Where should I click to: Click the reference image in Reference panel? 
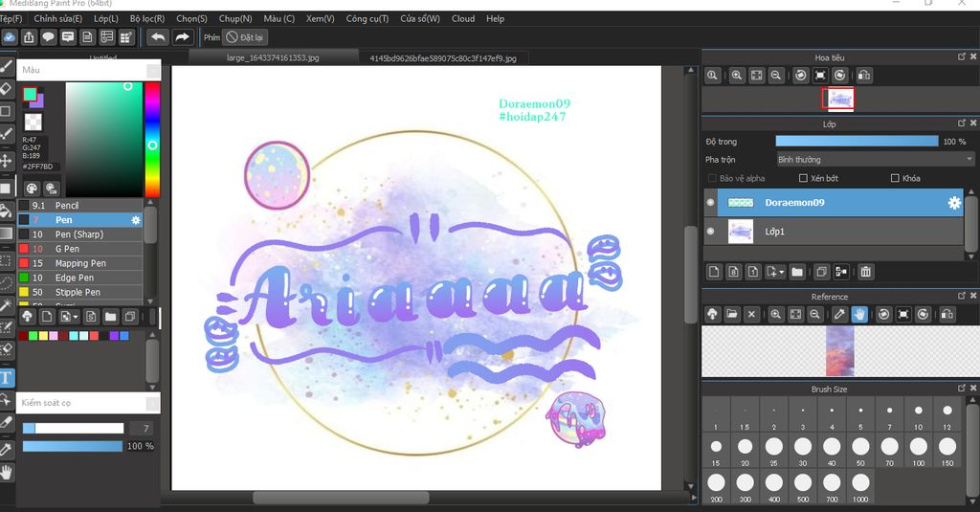(x=840, y=351)
